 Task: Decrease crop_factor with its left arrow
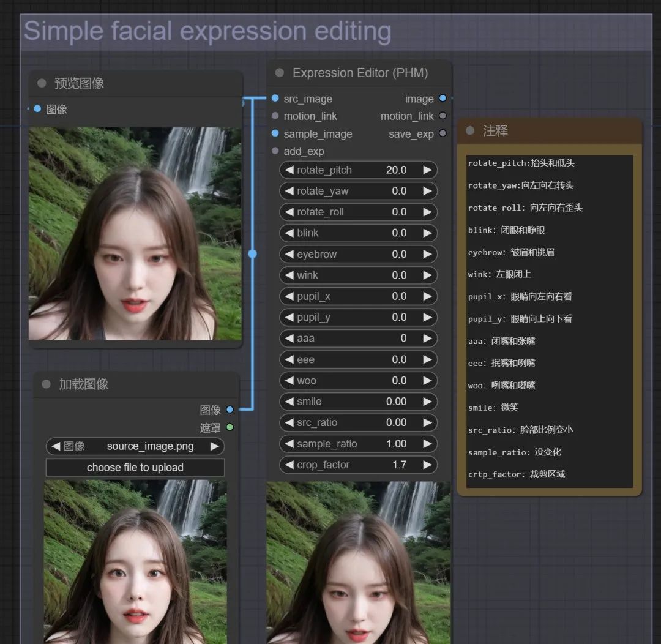pos(289,465)
